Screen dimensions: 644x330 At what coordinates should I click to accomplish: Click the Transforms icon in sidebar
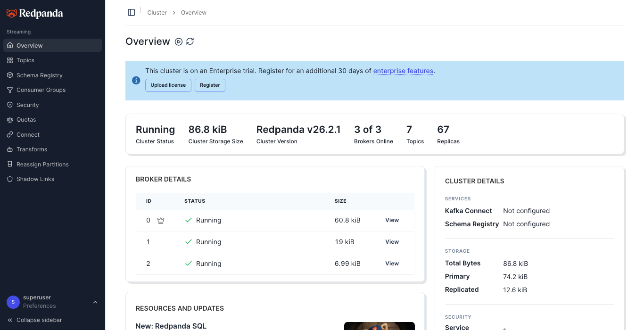coord(10,149)
